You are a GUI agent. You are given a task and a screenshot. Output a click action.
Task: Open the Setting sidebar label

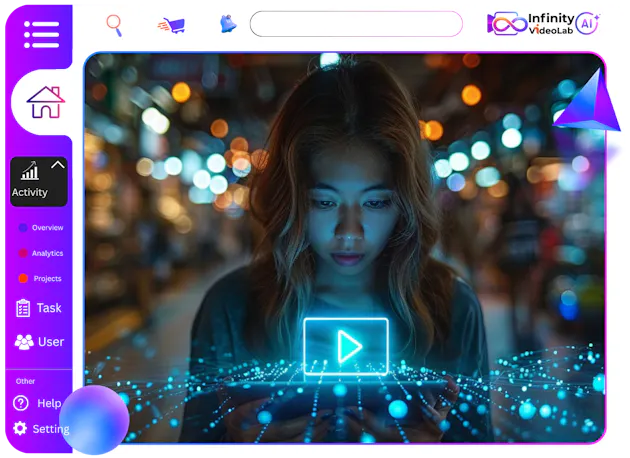[x=50, y=429]
